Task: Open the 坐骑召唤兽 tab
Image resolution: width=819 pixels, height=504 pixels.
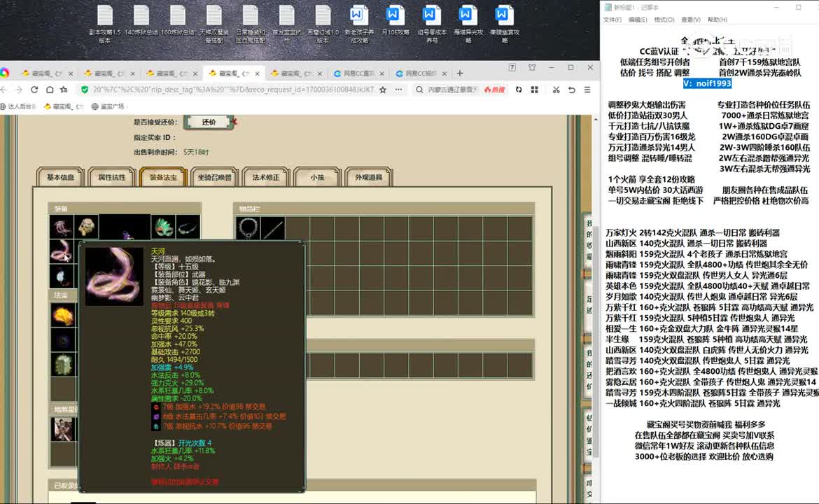Action: 215,177
